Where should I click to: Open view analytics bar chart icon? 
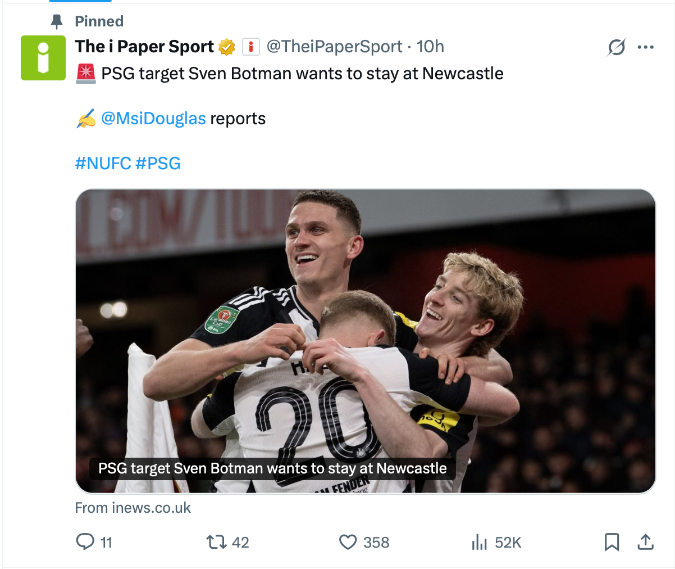tap(479, 542)
